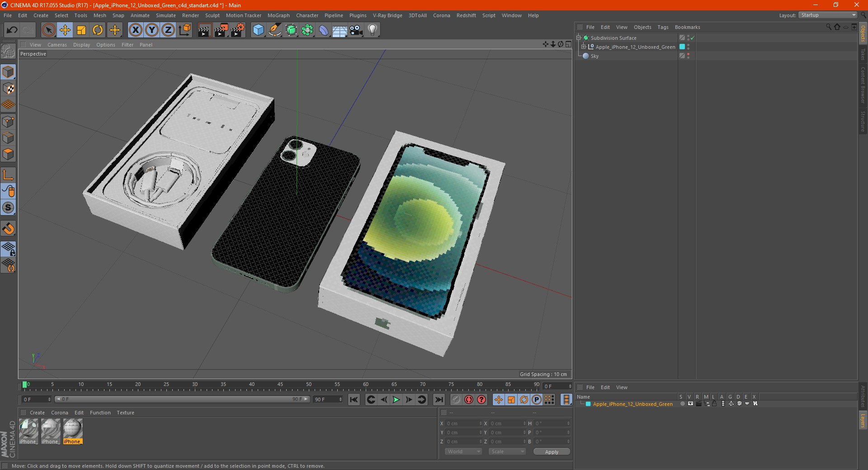The width and height of the screenshot is (868, 470).
Task: Open the Layout Startup dropdown
Action: coord(828,15)
